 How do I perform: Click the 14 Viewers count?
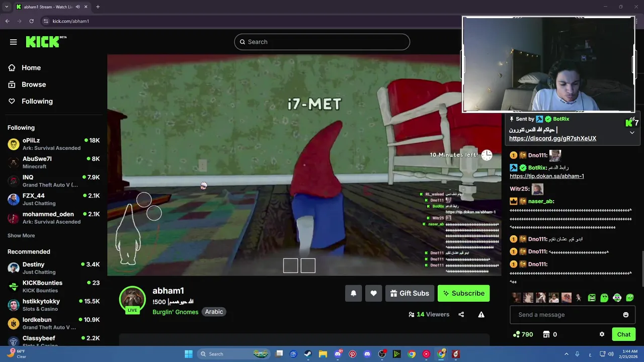(429, 314)
